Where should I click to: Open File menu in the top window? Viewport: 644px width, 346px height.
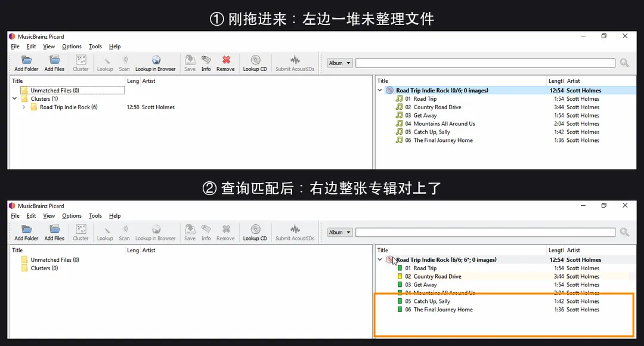coord(15,47)
